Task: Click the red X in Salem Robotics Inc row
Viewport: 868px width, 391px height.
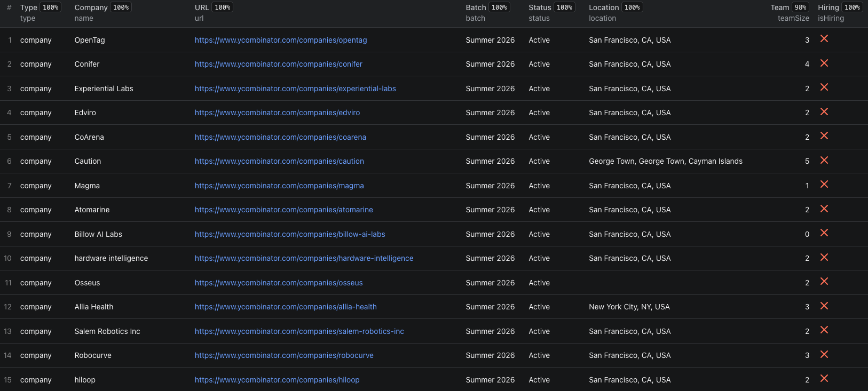Action: 824,330
